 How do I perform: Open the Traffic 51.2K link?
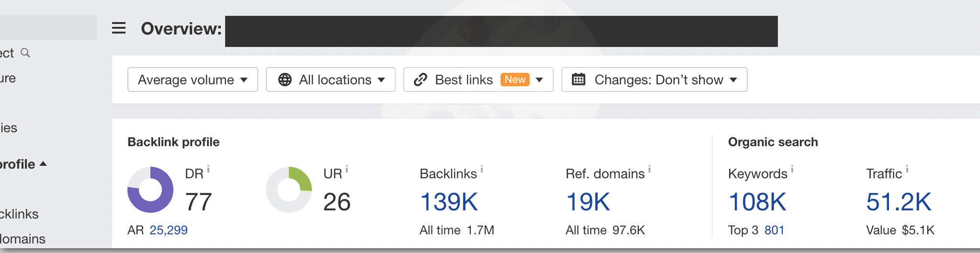point(899,202)
